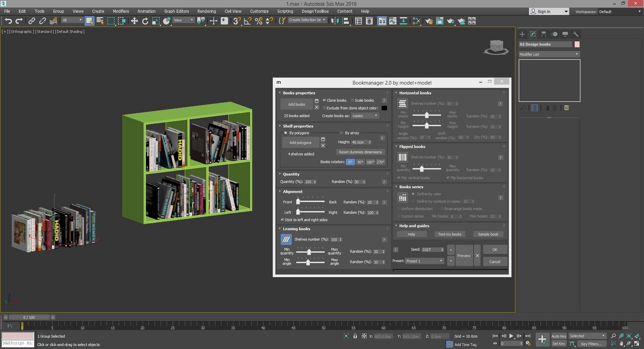The height and width of the screenshot is (349, 644).
Task: Open the Utilities panel wrench tab
Action: click(x=576, y=34)
